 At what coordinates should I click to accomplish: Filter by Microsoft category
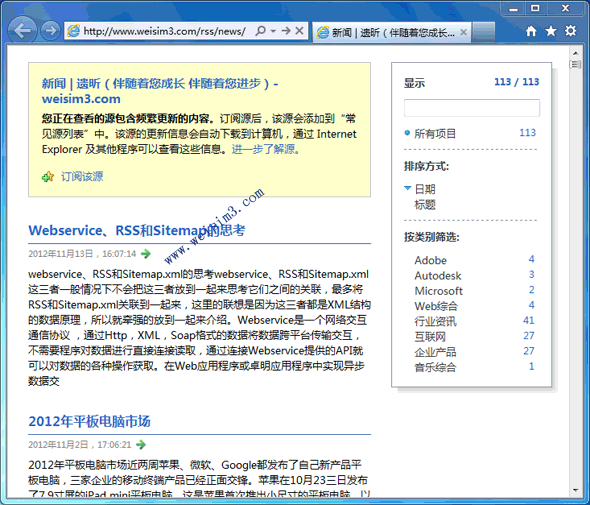point(438,291)
